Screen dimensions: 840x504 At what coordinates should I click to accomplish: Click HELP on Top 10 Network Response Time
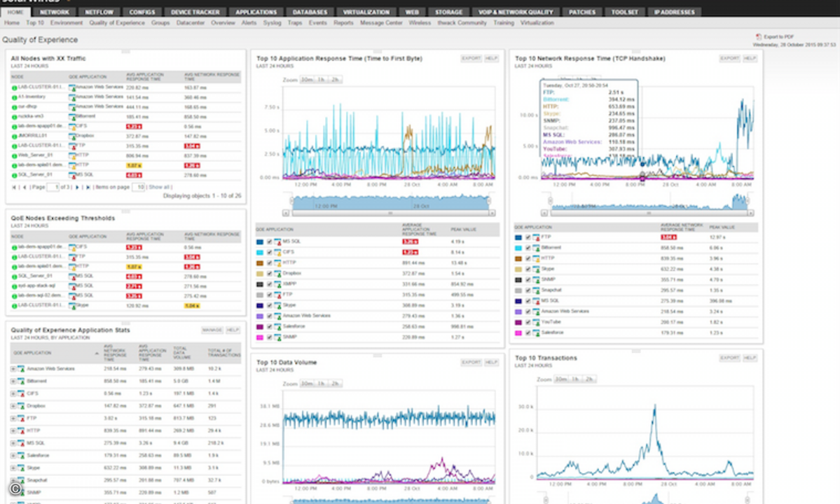click(750, 58)
